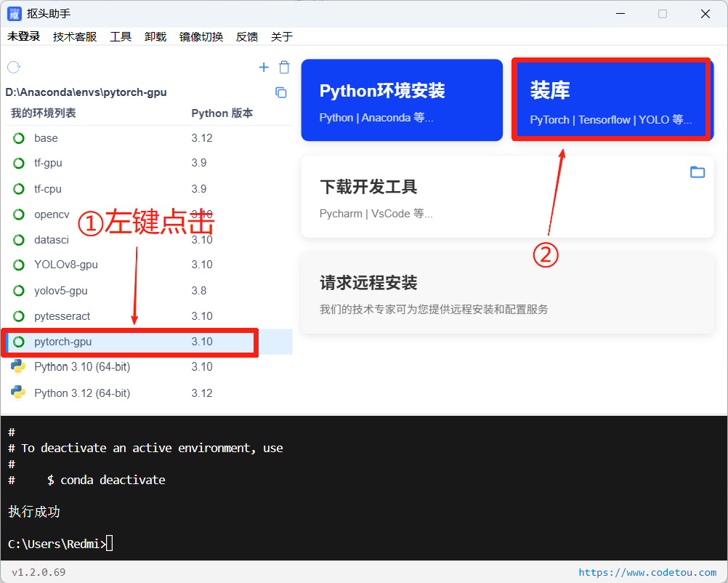Viewport: 728px width, 583px height.
Task: Click the green ring icon beside opencv
Action: click(x=19, y=214)
